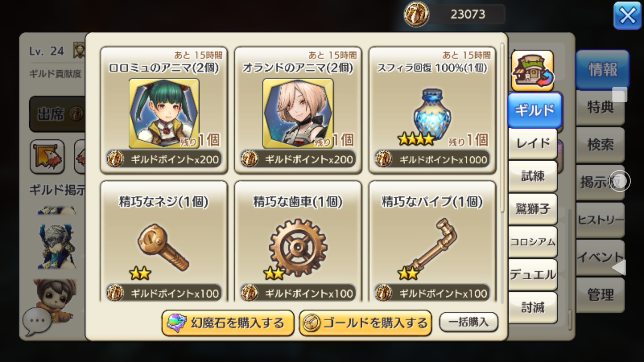Choose the precise gear item icon

pos(298,247)
